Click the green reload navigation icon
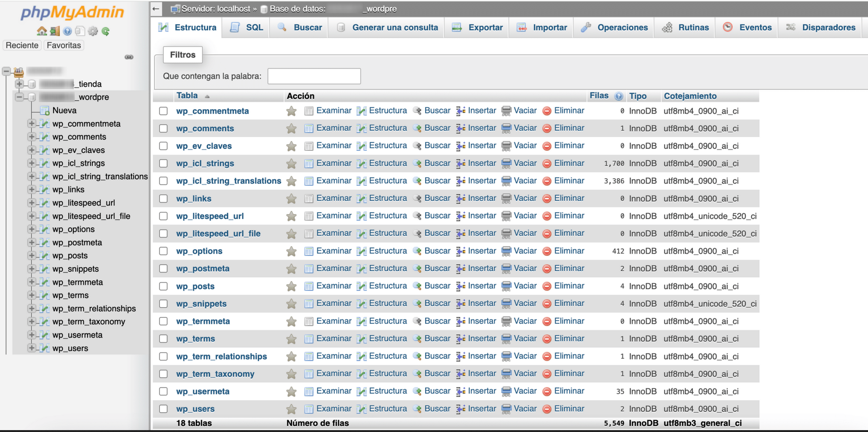Screen dimensions: 868x432 click(x=106, y=31)
